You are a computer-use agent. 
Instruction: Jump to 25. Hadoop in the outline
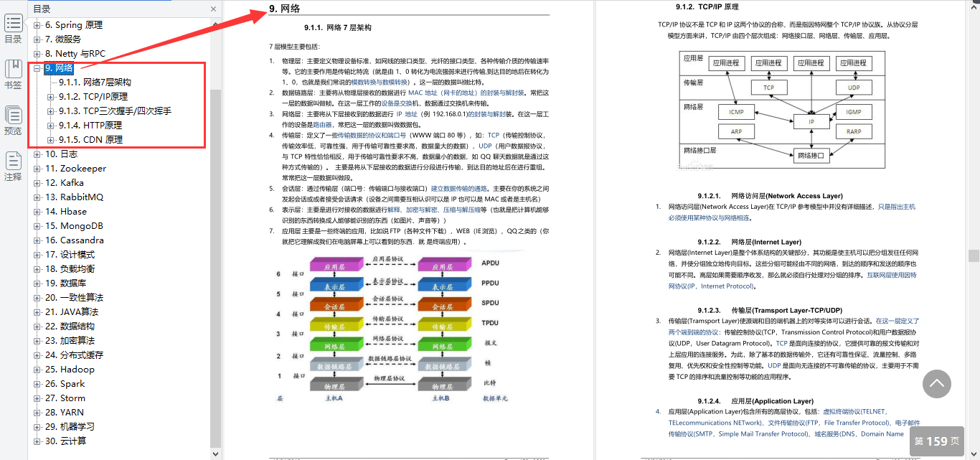pyautogui.click(x=70, y=370)
